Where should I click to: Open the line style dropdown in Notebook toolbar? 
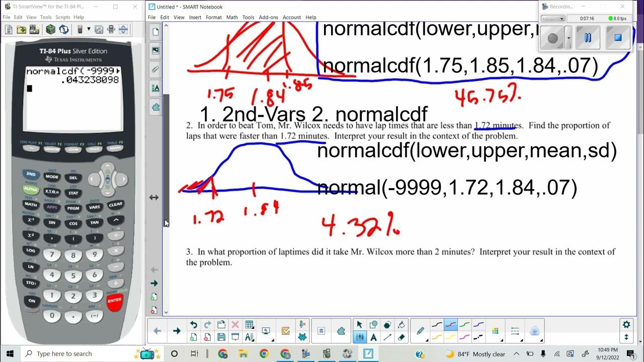click(x=515, y=331)
